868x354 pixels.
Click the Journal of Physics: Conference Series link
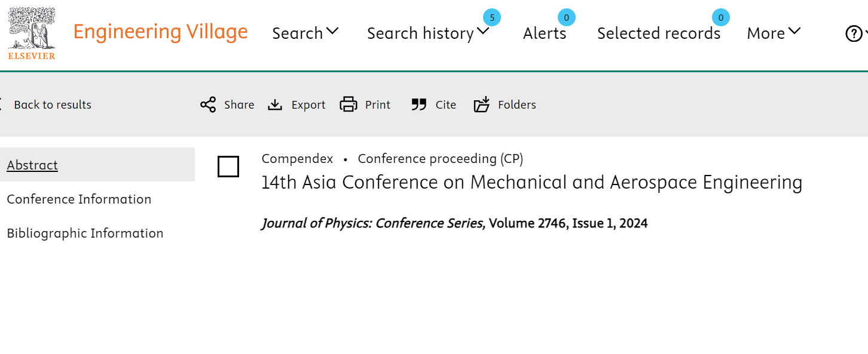point(373,223)
